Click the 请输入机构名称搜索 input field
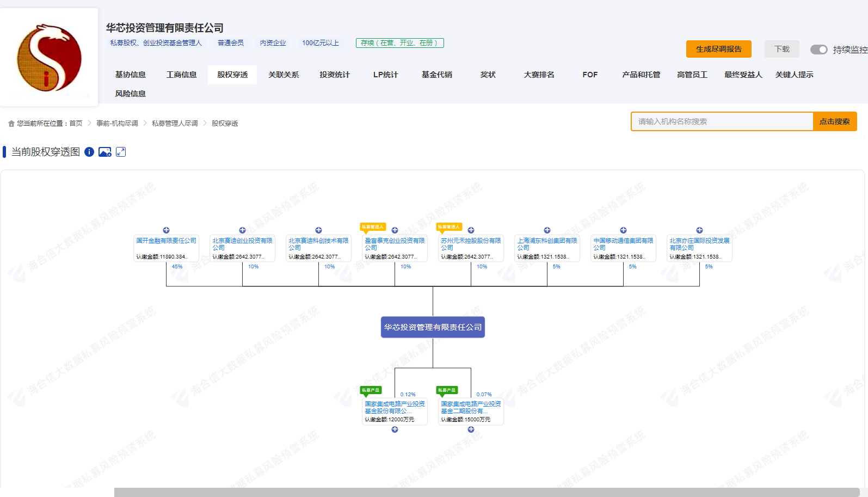The image size is (868, 497). [x=722, y=121]
